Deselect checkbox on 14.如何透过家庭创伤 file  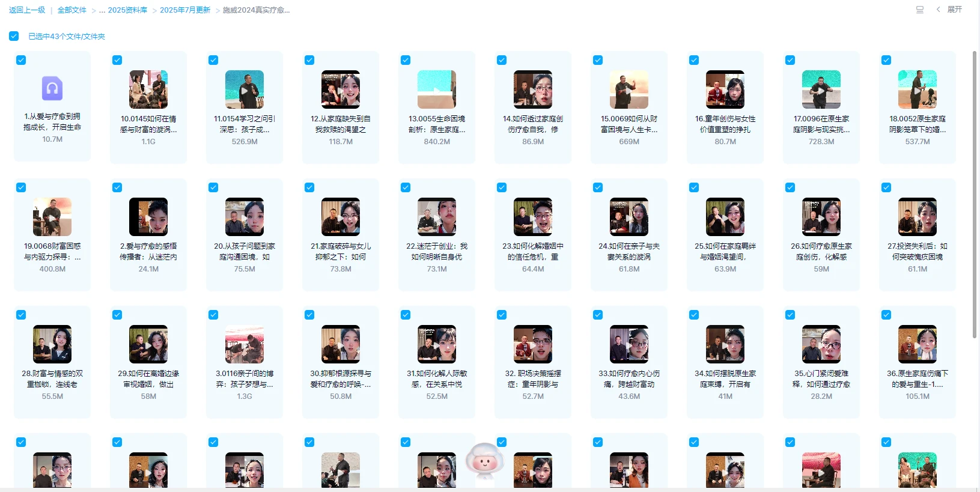(502, 60)
